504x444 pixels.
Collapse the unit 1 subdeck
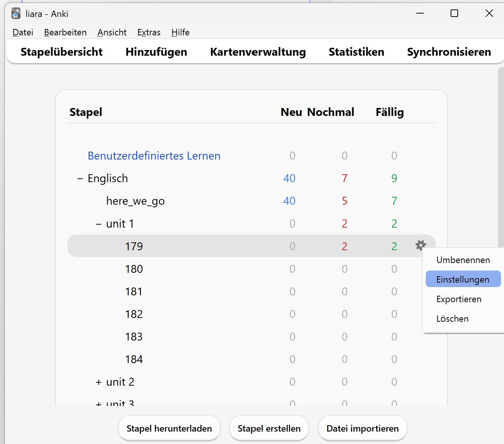[99, 224]
